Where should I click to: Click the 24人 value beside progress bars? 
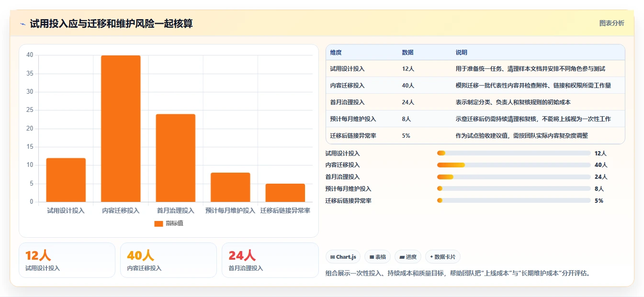(x=601, y=177)
